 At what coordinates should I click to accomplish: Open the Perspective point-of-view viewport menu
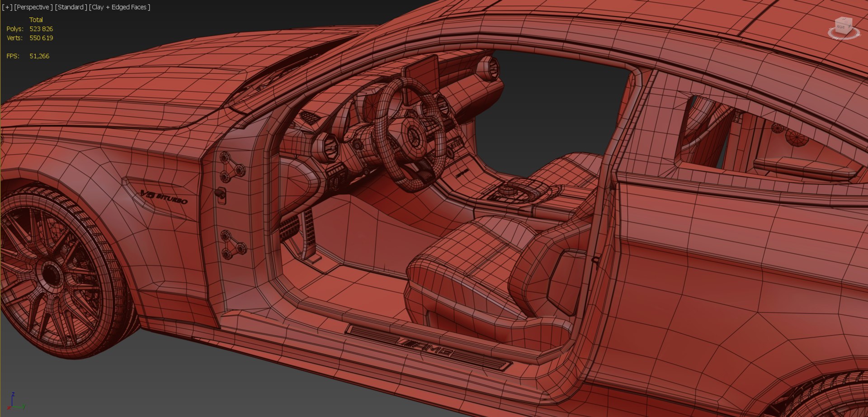[x=34, y=7]
